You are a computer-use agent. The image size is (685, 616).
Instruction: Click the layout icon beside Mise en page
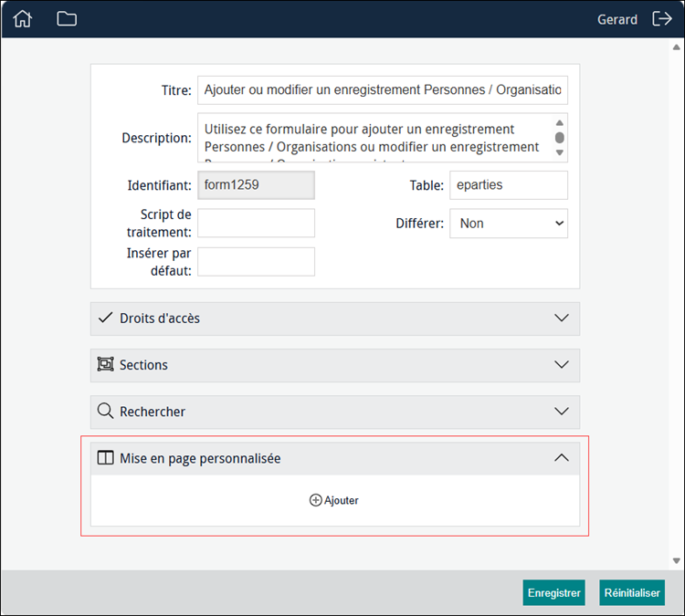coord(105,457)
